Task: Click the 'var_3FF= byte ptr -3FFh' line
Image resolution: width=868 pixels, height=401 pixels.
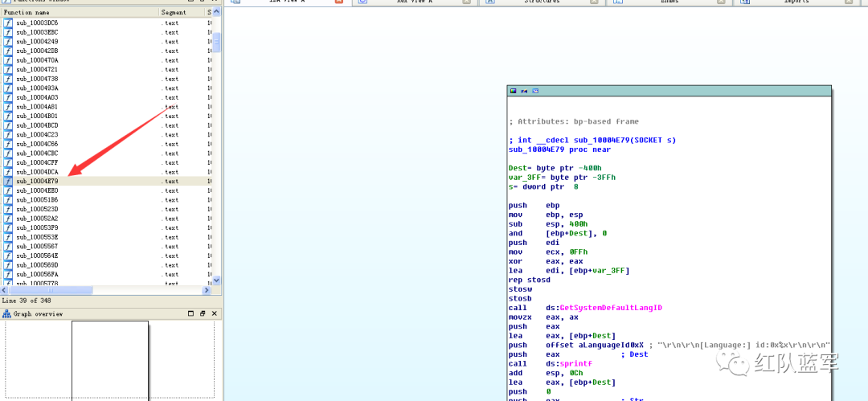Action: point(562,178)
